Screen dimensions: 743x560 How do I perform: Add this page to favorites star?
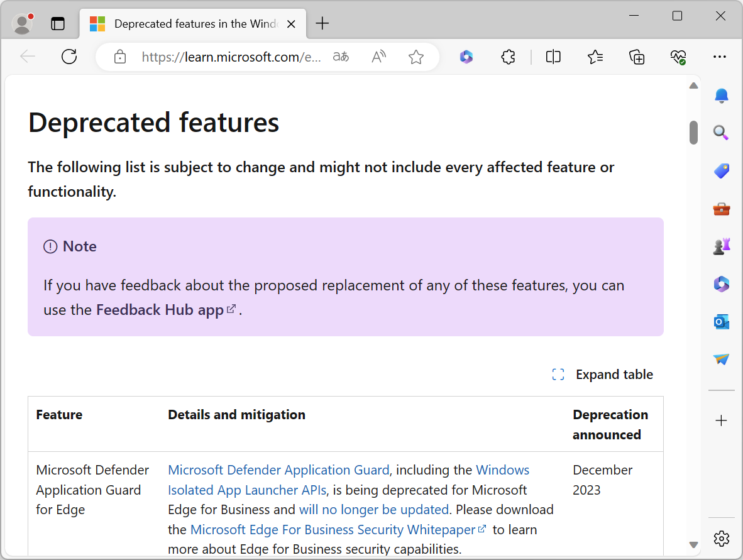tap(416, 57)
